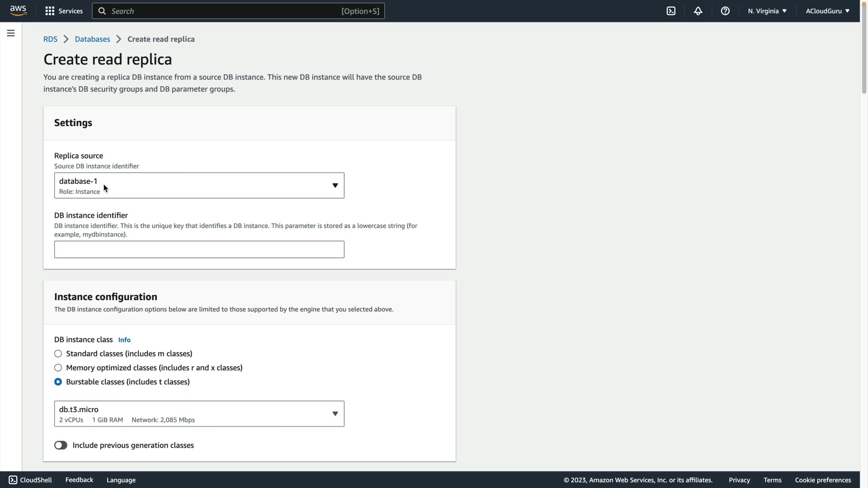Click the CloudShell icon in the footer
This screenshot has height=488, width=868.
coord(13,480)
